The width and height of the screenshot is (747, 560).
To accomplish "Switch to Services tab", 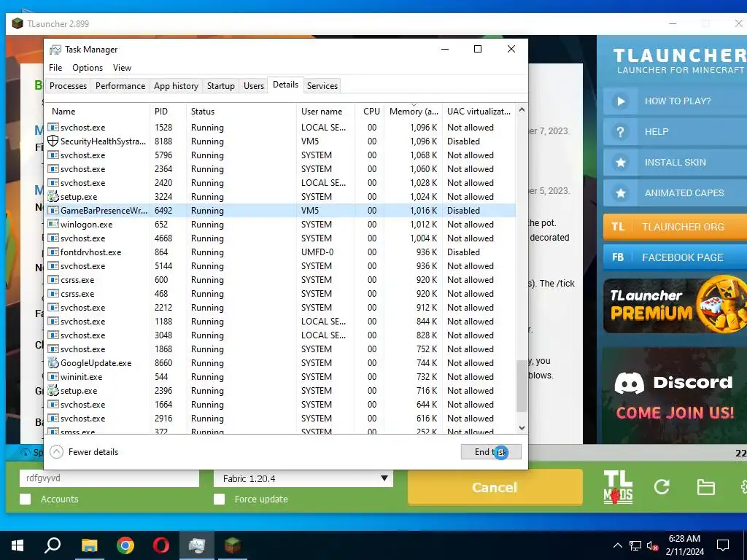I will click(322, 86).
